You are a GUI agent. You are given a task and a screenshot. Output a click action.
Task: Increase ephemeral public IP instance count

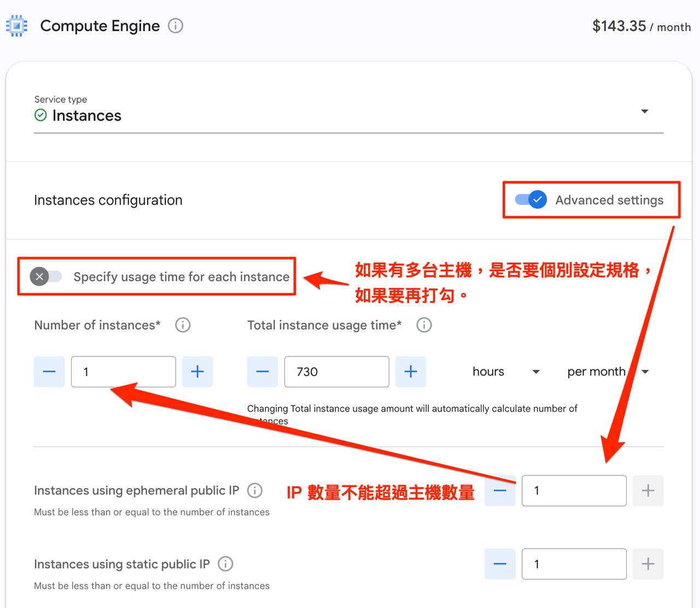[648, 490]
